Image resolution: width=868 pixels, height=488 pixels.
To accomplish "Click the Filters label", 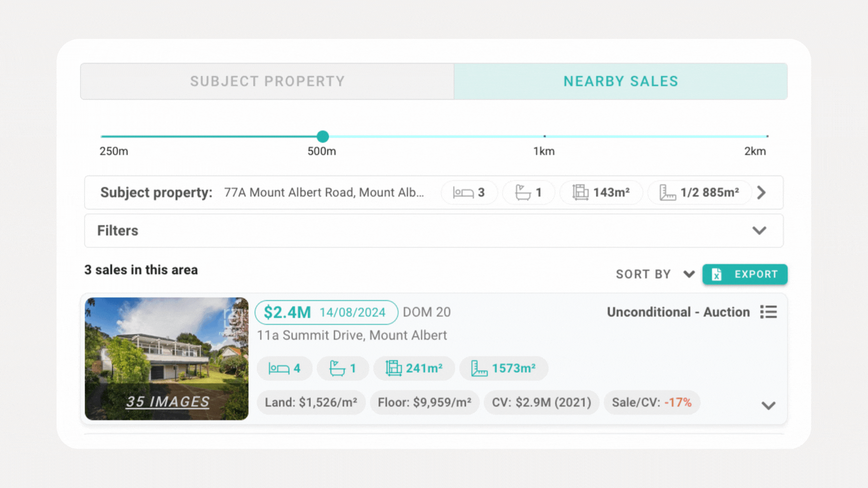I will (x=118, y=230).
